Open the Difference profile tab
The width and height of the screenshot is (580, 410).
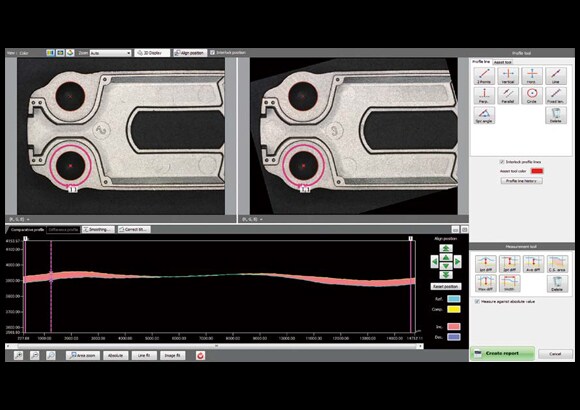[63, 230]
